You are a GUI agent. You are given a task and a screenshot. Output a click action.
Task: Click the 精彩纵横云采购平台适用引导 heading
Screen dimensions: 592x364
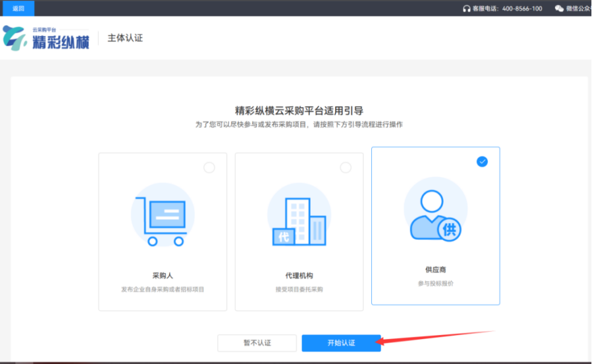pos(299,111)
